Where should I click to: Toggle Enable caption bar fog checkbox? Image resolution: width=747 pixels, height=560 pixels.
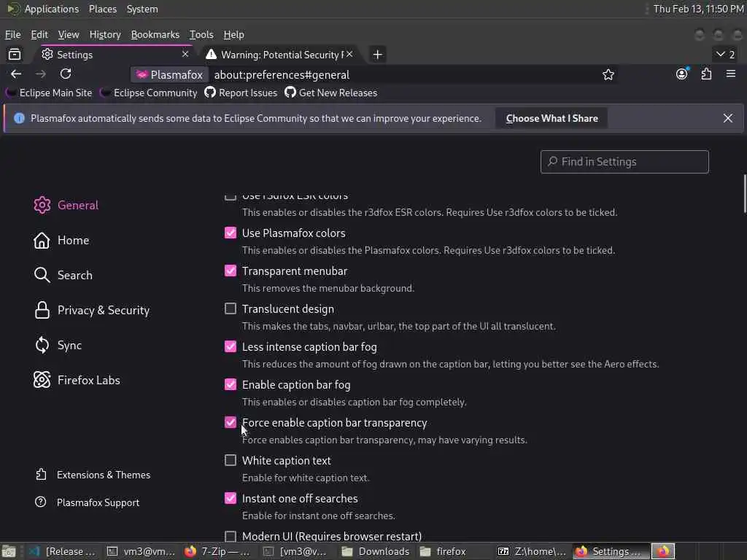click(230, 384)
